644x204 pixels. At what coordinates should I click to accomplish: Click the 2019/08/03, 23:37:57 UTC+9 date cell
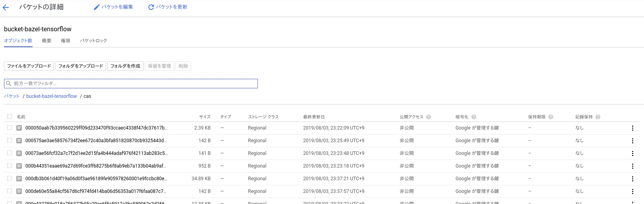click(x=334, y=191)
